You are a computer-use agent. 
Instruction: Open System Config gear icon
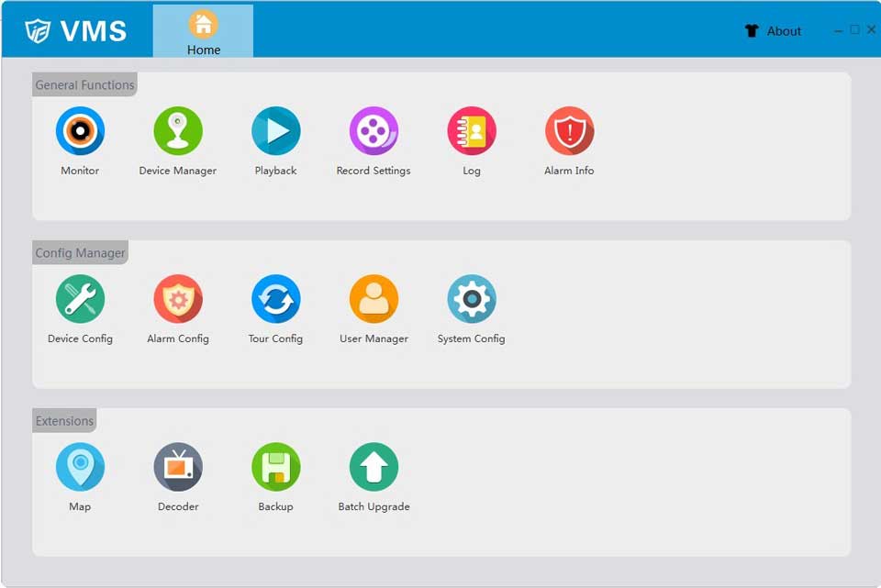pos(472,299)
